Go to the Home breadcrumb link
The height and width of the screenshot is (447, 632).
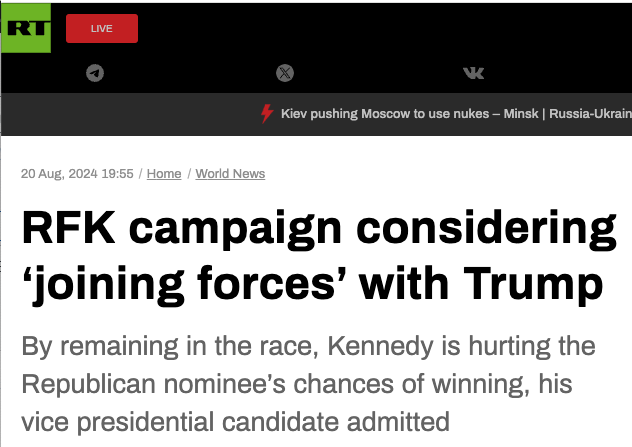point(164,173)
